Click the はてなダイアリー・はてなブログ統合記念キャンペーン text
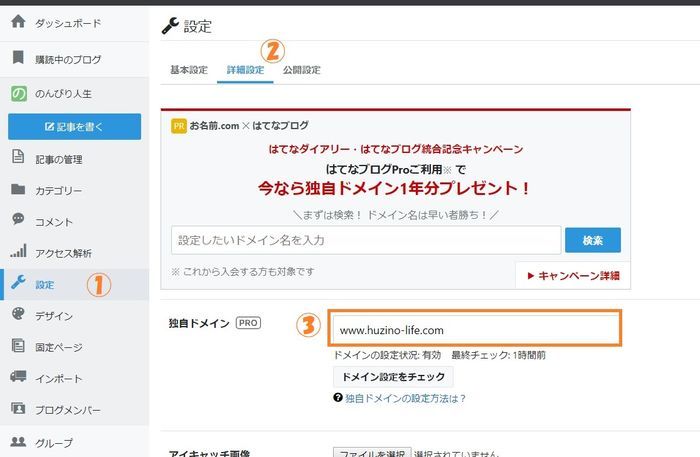 [x=396, y=149]
